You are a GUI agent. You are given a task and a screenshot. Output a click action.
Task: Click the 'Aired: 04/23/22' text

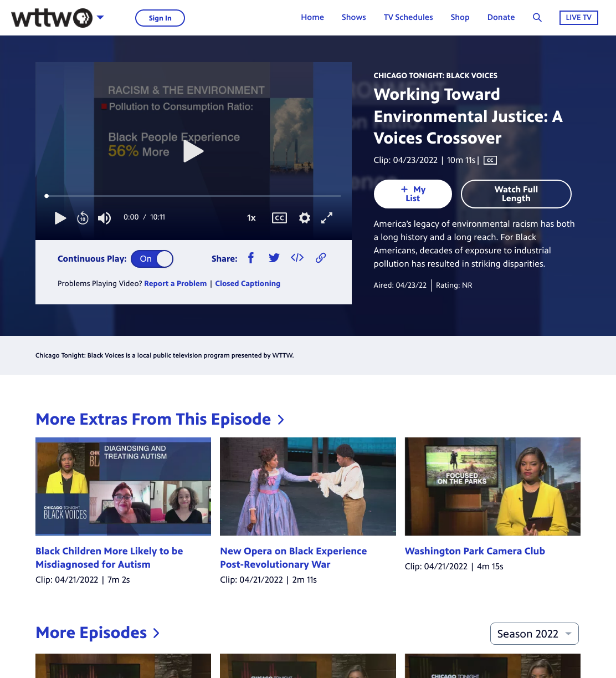click(400, 285)
